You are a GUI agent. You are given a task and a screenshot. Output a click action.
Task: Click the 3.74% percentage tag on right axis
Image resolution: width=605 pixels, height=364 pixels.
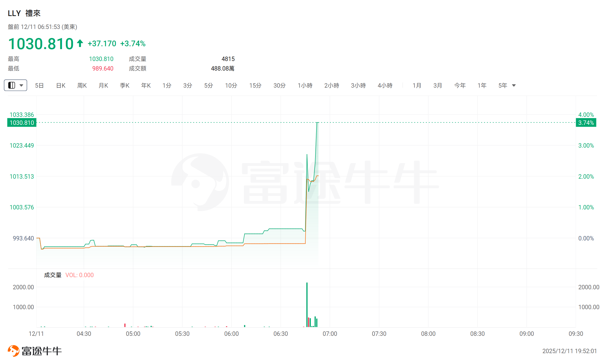tap(586, 123)
